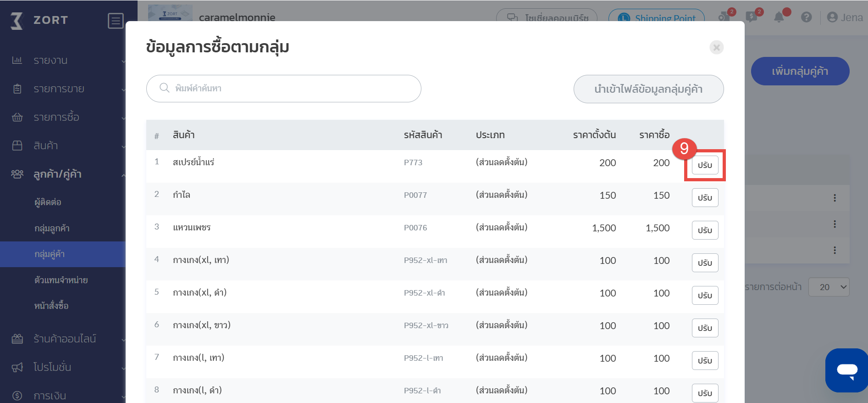Select กลุ่มลูกค้า in the sidebar

coord(52,228)
